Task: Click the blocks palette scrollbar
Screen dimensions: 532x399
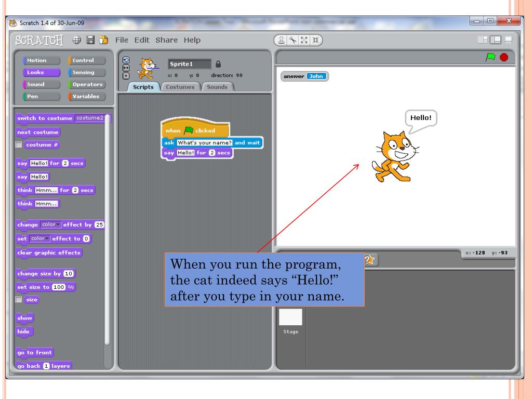Action: click(x=107, y=229)
